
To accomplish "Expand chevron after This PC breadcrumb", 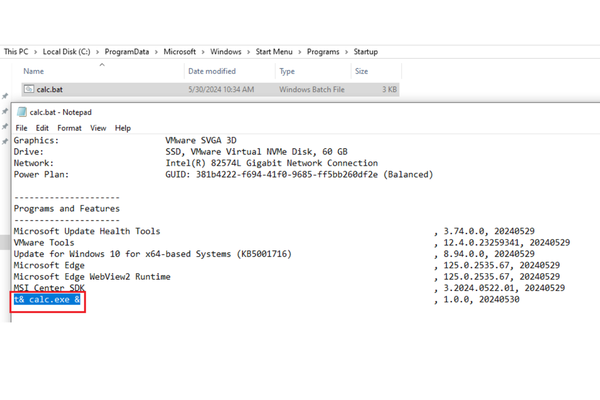I will [x=36, y=52].
